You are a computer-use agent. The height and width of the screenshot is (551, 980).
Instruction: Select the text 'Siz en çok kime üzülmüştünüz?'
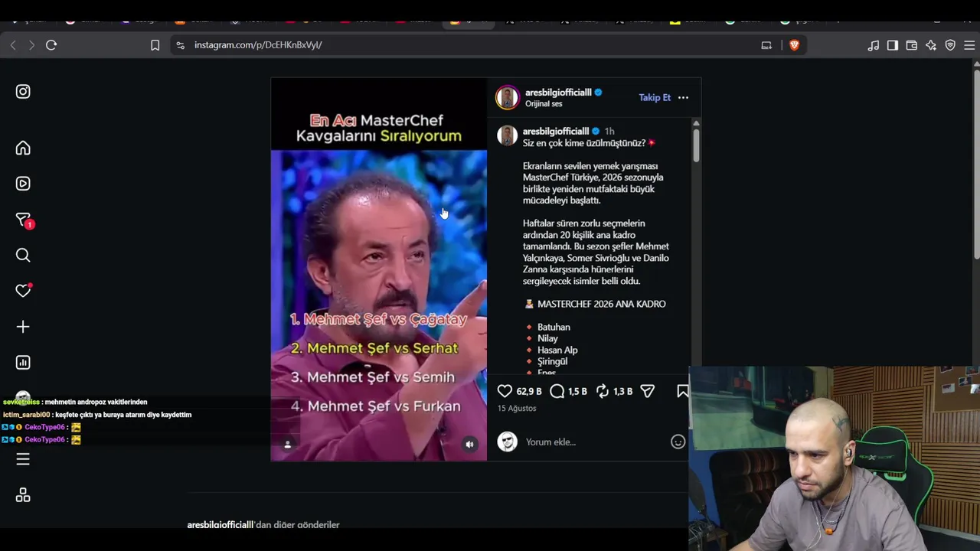coord(584,143)
